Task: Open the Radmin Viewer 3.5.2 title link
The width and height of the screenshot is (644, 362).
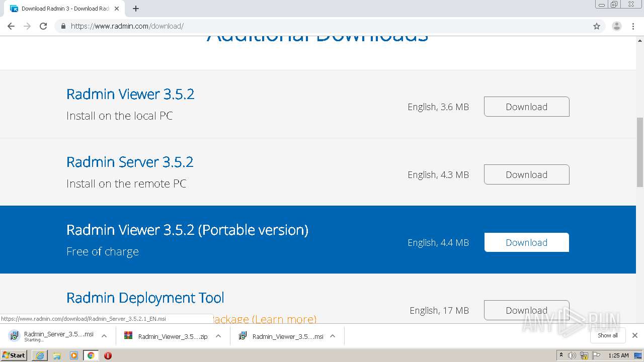Action: tap(130, 94)
